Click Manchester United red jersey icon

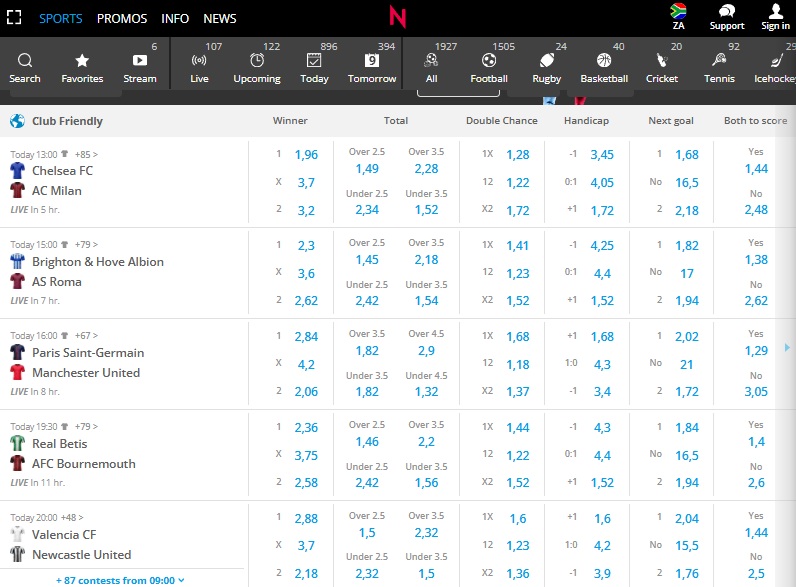coord(17,372)
